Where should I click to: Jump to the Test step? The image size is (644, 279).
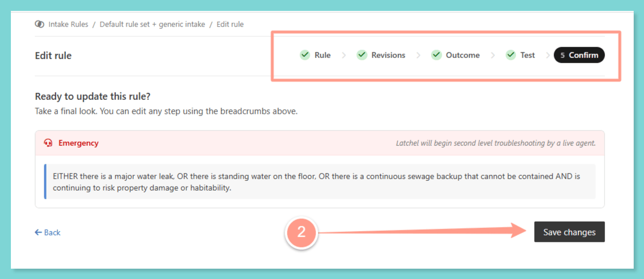(520, 55)
